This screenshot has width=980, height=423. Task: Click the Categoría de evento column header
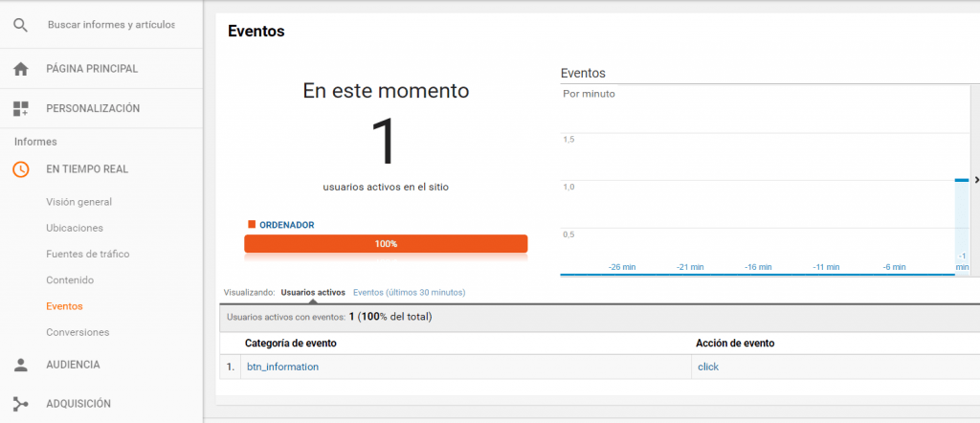click(x=291, y=344)
